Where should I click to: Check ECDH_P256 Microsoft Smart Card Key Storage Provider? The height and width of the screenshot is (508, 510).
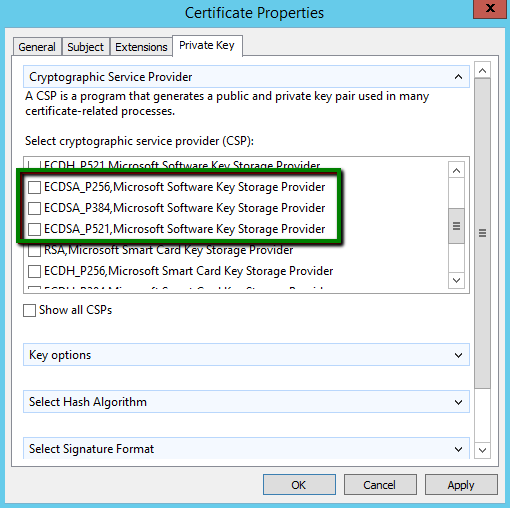coord(34,271)
